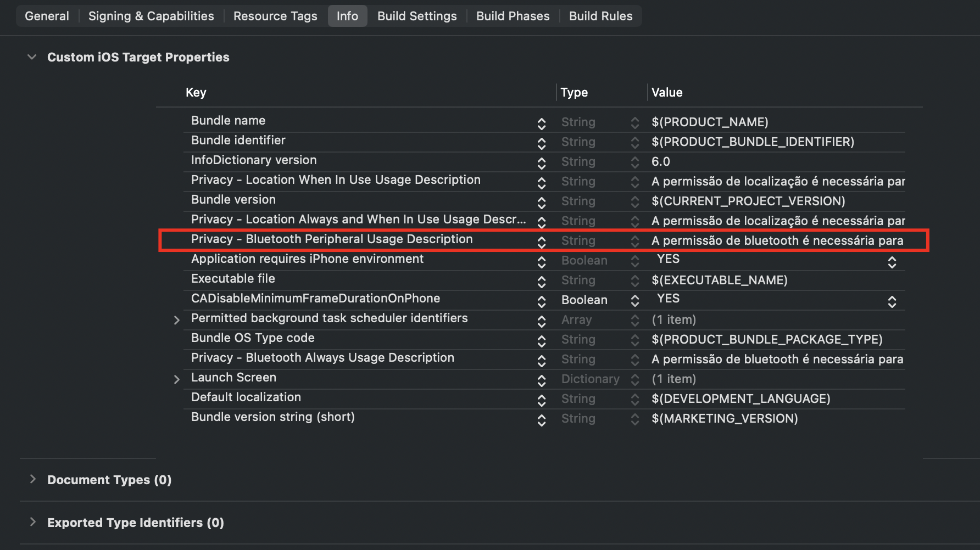Go to the Build Phases tab
The image size is (980, 550).
pyautogui.click(x=513, y=16)
